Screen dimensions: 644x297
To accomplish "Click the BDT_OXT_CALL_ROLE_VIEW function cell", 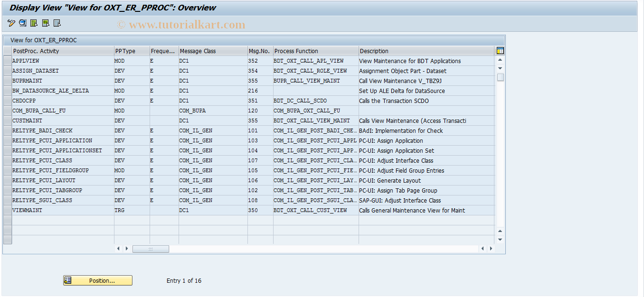I will pyautogui.click(x=316, y=71).
